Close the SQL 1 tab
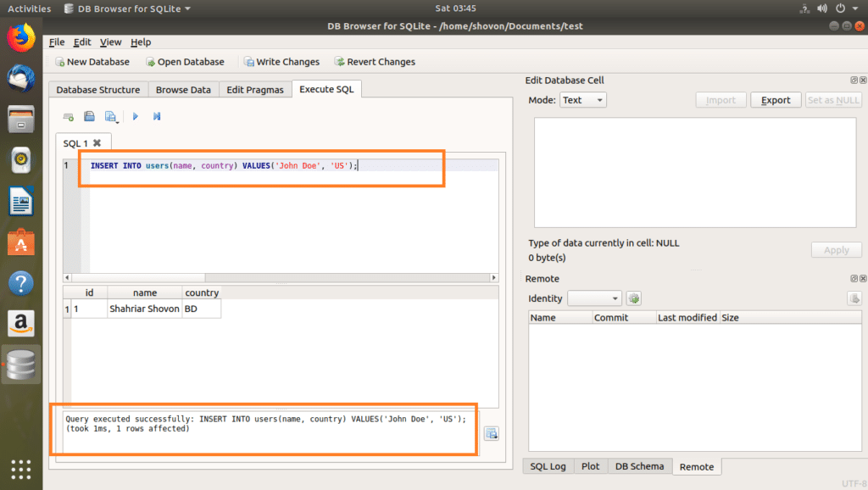 (97, 143)
